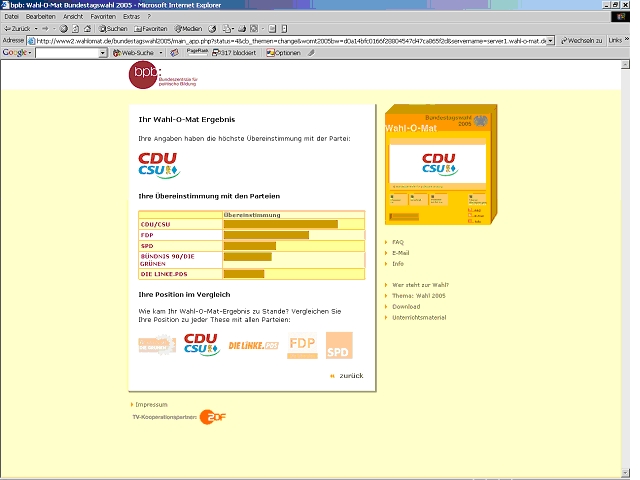The height and width of the screenshot is (480, 640).
Task: Refresh the page using the reload icon
Action: coord(76,29)
